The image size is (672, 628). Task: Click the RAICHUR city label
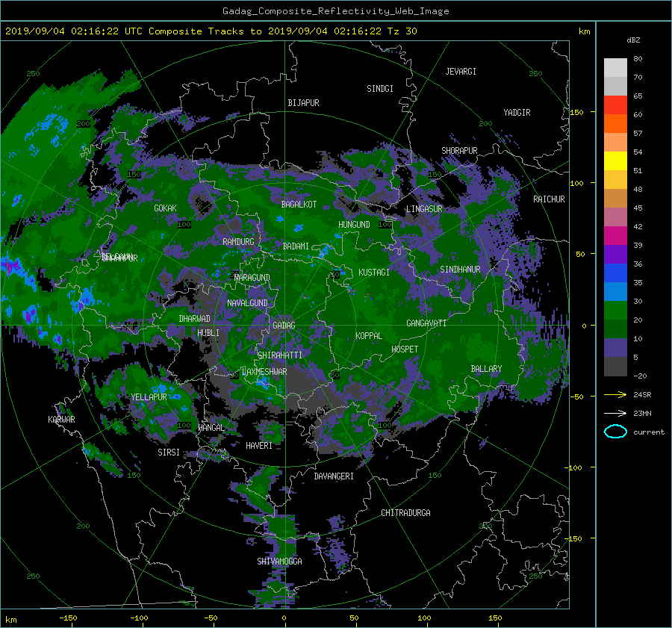(549, 199)
